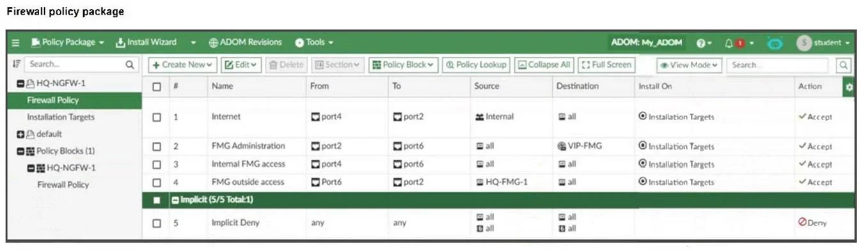Open the View Mode dropdown
The width and height of the screenshot is (868, 251).
tap(689, 65)
